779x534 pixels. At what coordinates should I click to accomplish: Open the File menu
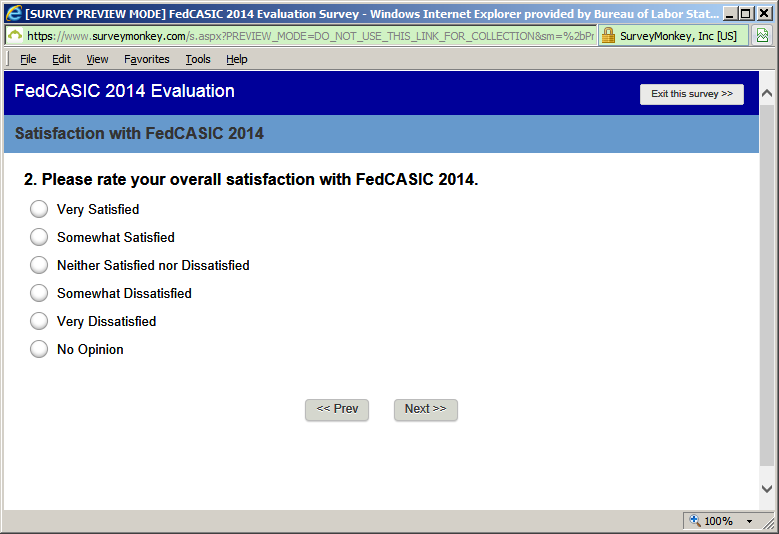click(x=28, y=59)
